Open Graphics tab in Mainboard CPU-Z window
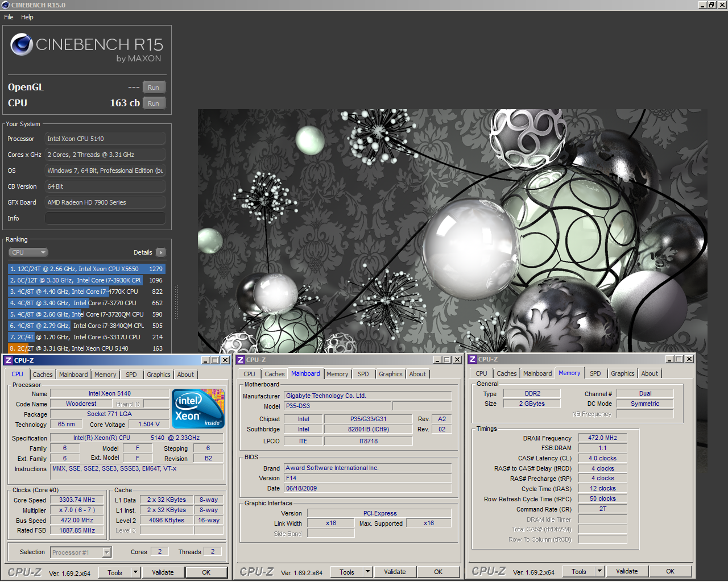 pos(391,374)
